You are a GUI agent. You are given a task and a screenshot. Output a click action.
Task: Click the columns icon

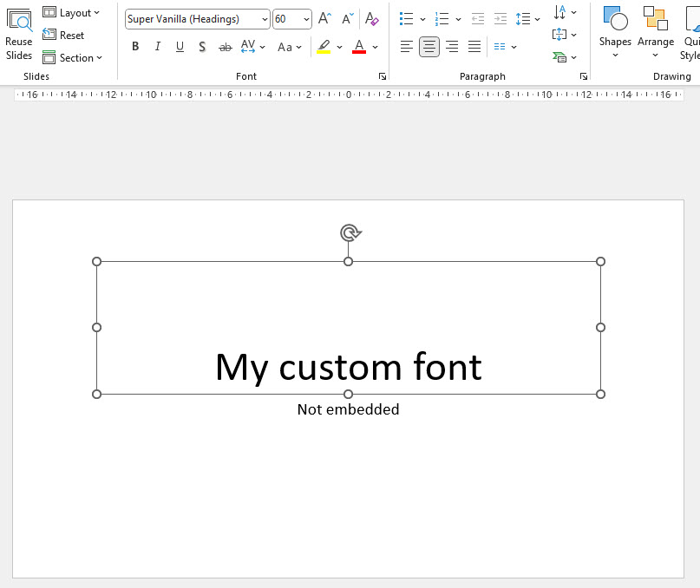500,47
